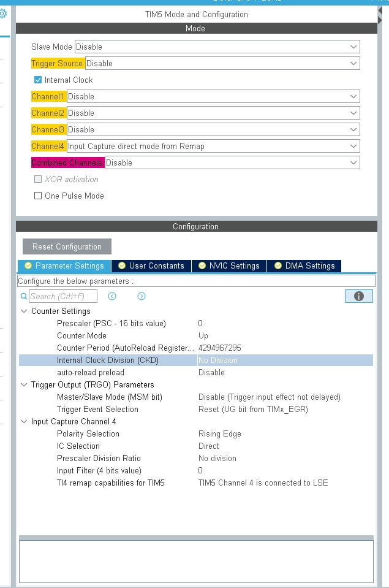
Task: Select Internal Clock Division No Division value
Action: [218, 361]
